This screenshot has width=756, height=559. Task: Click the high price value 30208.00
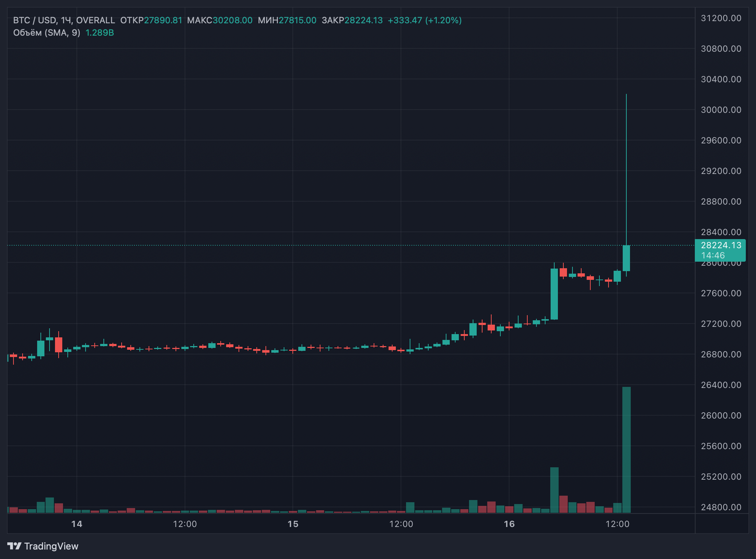[x=232, y=20]
